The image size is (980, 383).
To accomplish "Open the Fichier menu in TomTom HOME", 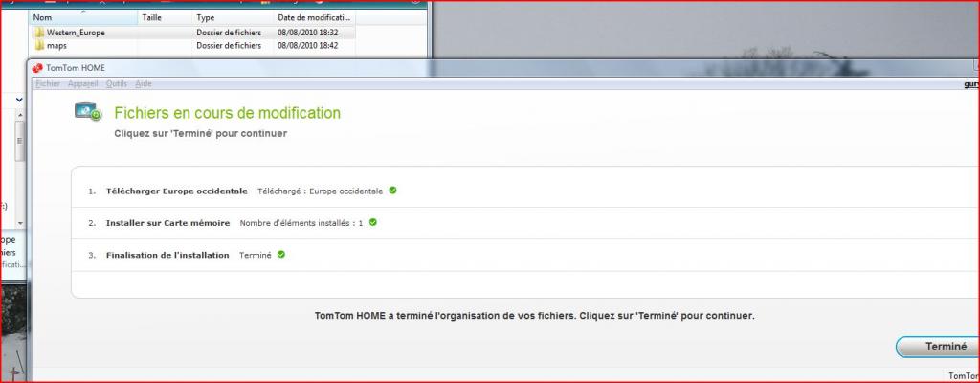I will (x=48, y=84).
